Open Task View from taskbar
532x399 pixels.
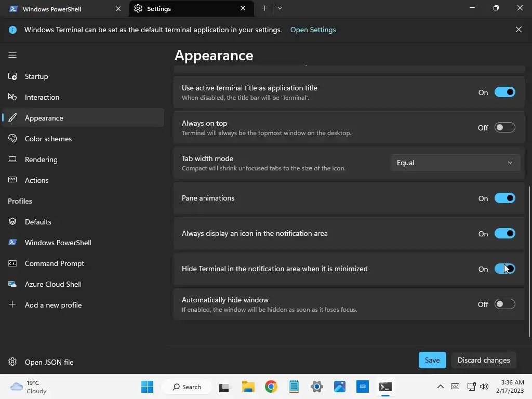click(224, 387)
